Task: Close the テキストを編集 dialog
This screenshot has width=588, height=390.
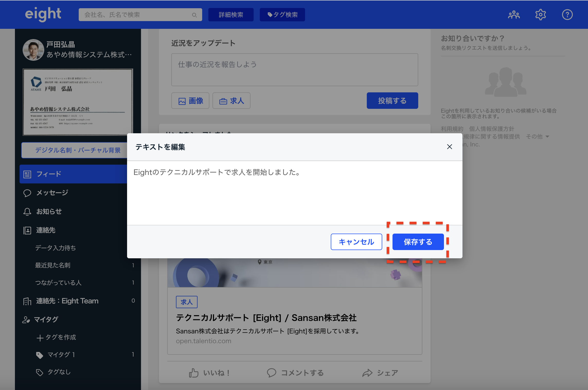Action: coord(449,147)
